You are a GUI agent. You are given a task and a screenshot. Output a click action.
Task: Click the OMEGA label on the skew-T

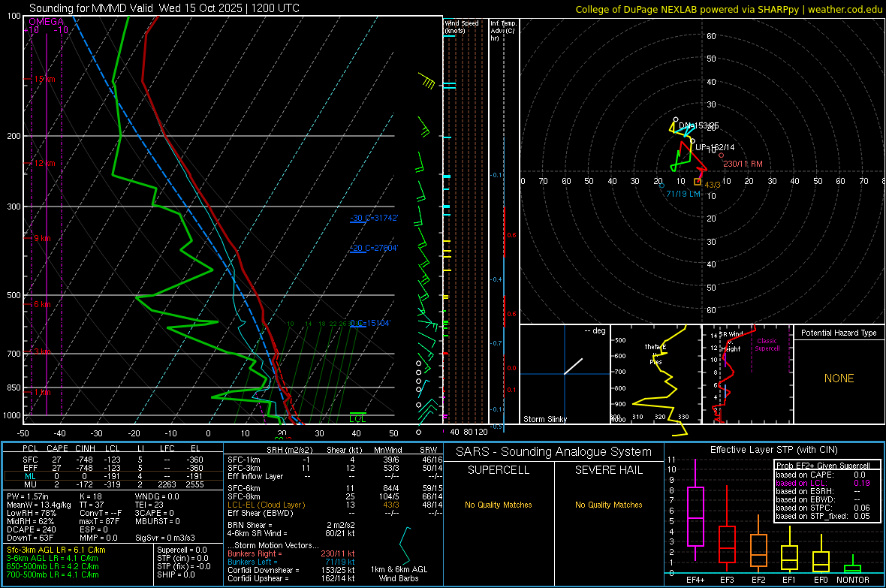(x=46, y=22)
